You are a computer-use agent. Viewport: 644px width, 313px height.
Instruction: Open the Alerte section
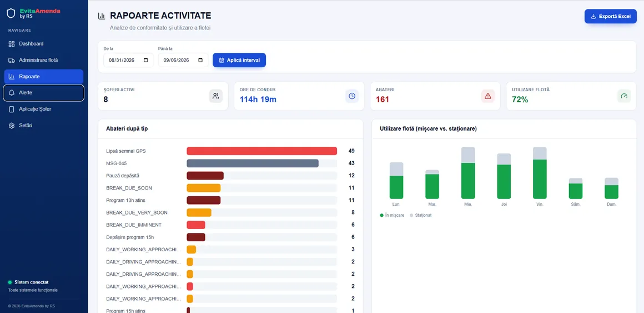(43, 93)
